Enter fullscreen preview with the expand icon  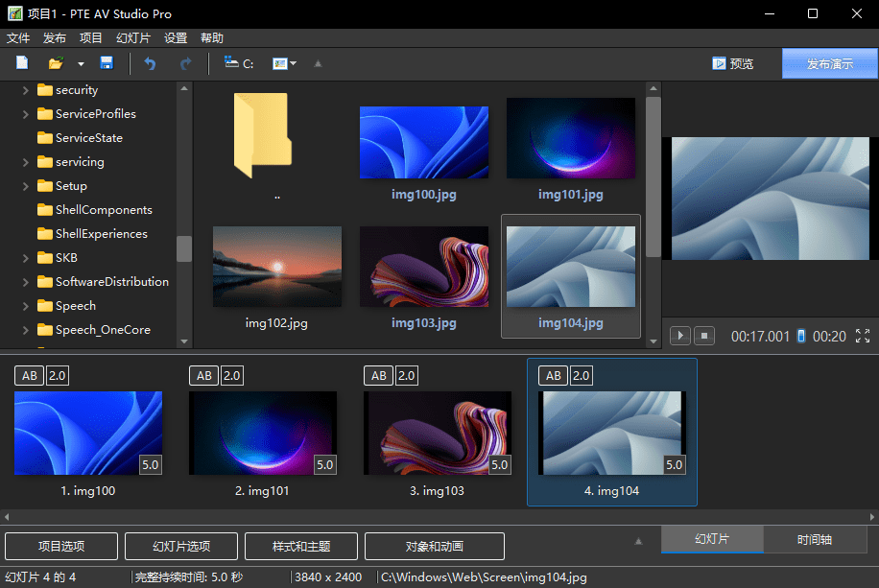(x=862, y=336)
